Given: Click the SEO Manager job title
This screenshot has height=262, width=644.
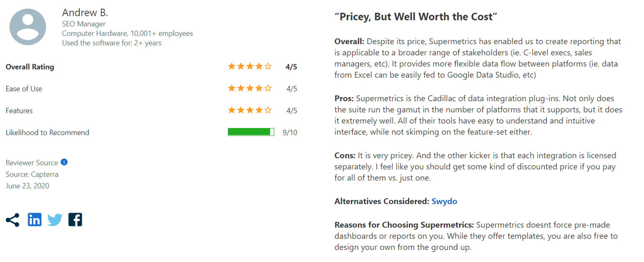Looking at the screenshot, I should coord(83,24).
